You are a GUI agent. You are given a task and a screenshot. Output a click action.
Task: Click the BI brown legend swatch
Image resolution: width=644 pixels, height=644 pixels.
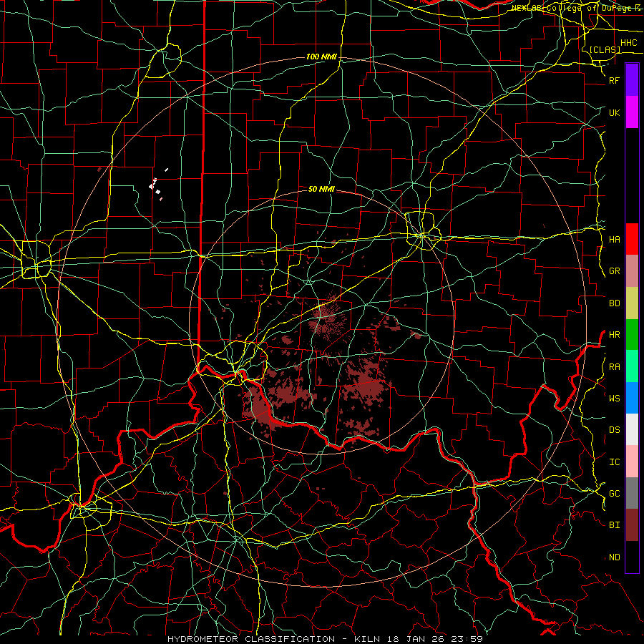632,525
